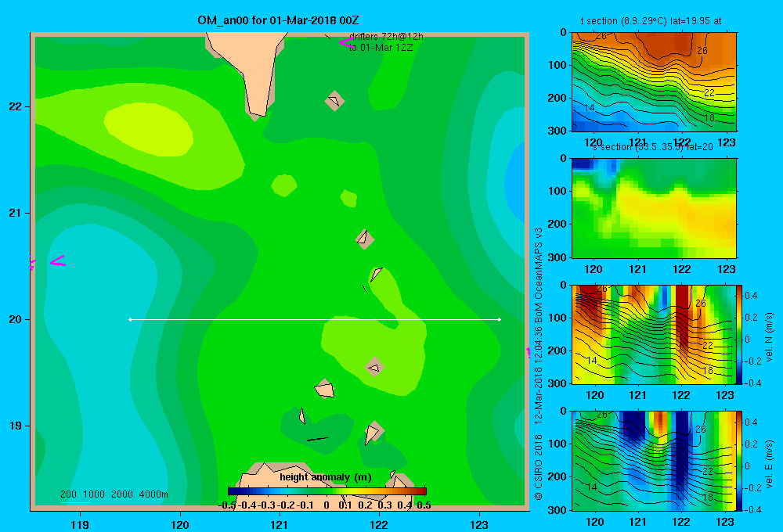Click contour label '22' in the temperature section
Screen dimensions: 783x532
pos(709,93)
